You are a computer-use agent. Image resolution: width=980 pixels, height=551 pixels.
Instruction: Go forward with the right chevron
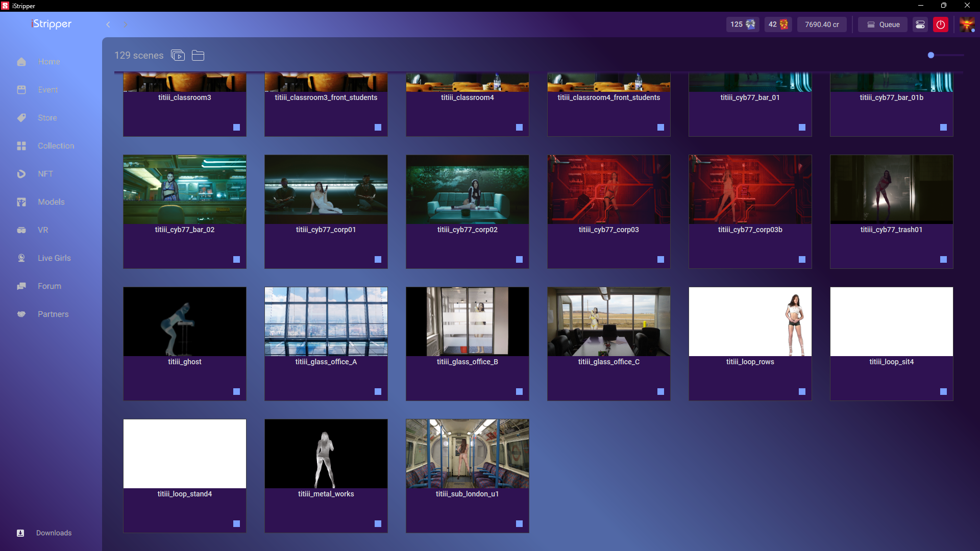[x=126, y=24]
